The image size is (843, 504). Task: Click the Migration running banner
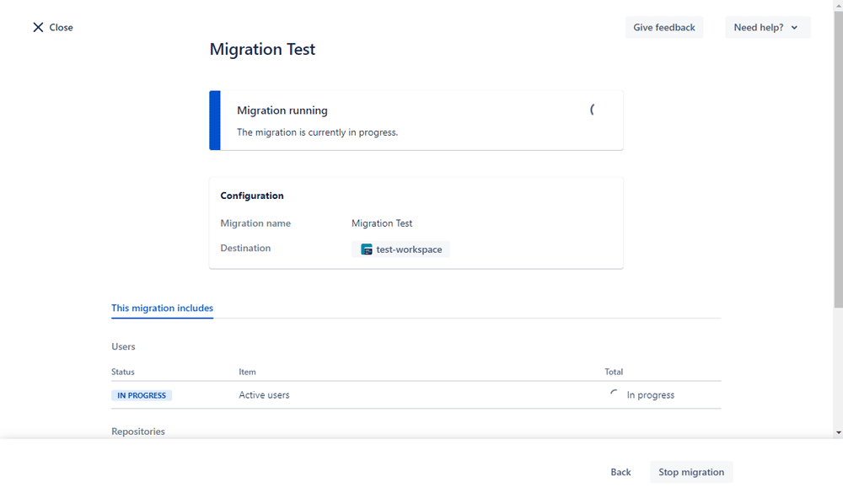[x=416, y=121]
